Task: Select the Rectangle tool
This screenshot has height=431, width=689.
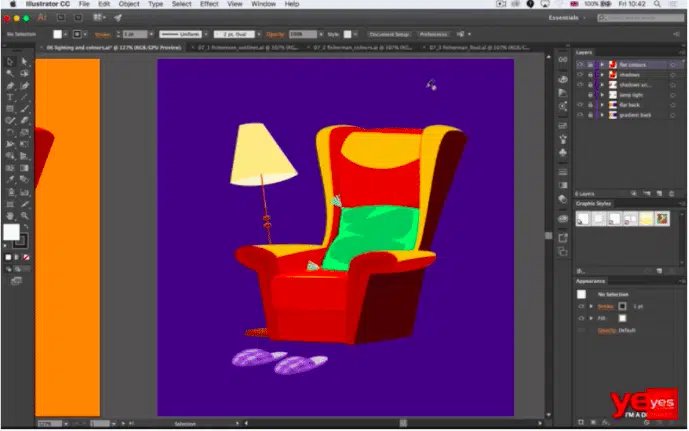Action: 10,109
